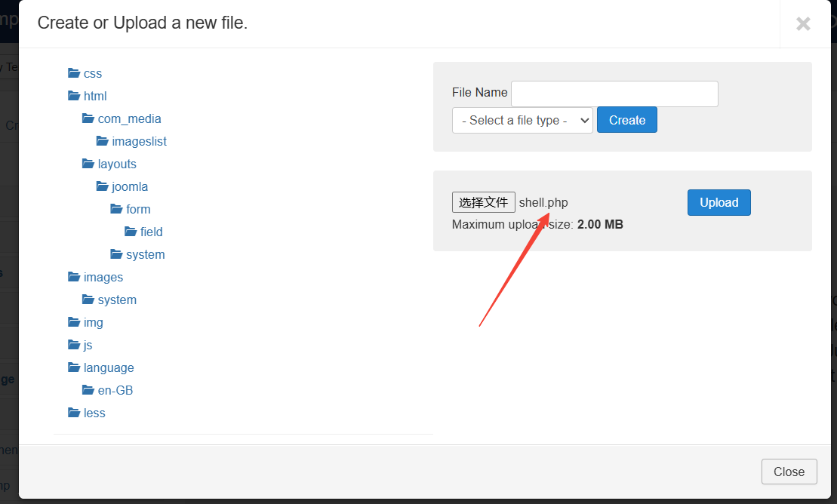This screenshot has height=504, width=837.
Task: Click the js folder icon
Action: click(74, 344)
